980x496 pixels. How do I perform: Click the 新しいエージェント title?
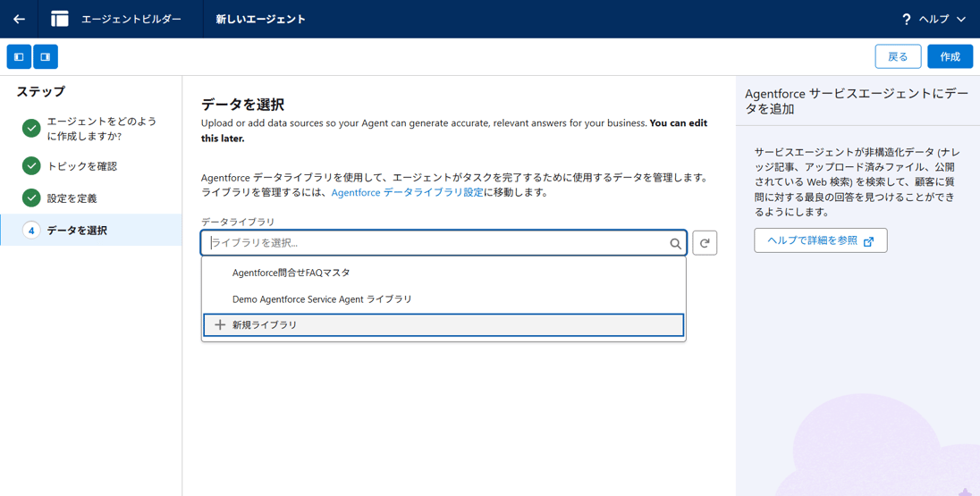(x=260, y=20)
